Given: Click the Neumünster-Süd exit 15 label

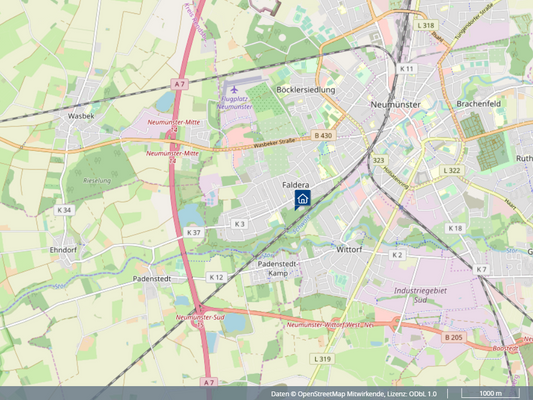Looking at the screenshot, I should click(x=200, y=321).
